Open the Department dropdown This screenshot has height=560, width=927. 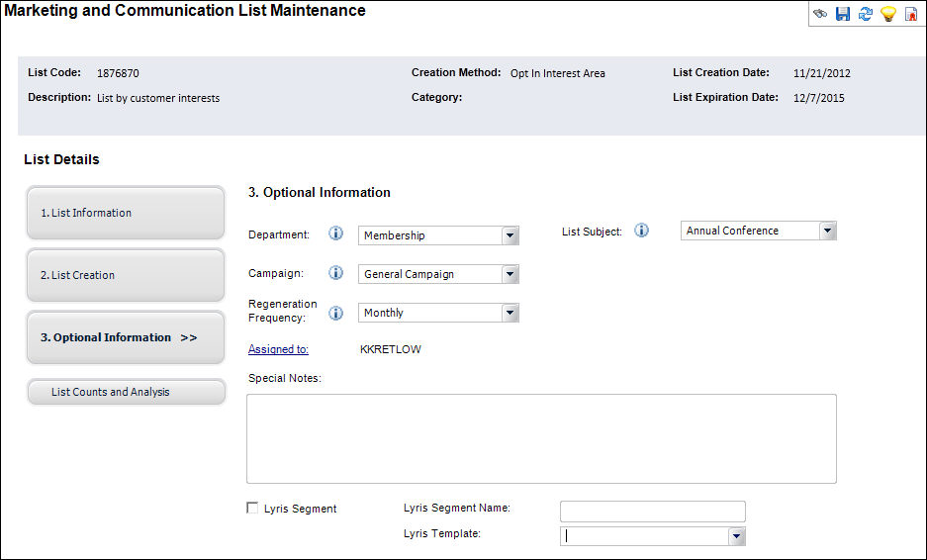click(510, 235)
